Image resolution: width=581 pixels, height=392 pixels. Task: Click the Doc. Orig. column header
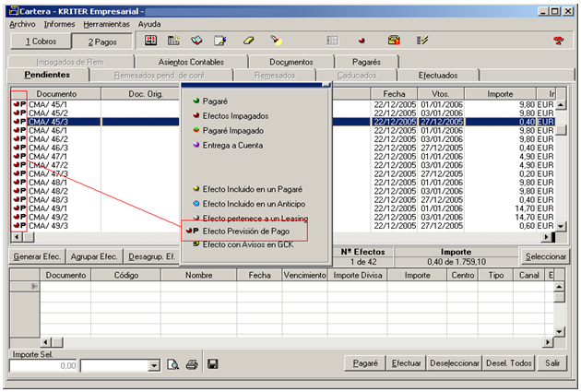point(146,94)
